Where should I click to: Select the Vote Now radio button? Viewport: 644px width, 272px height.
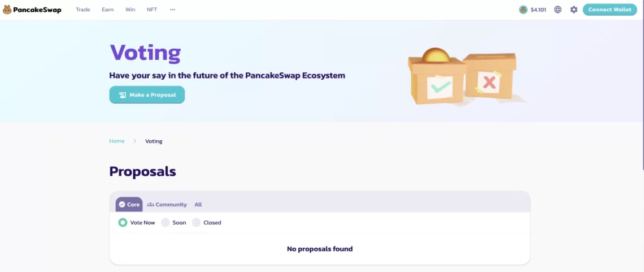(x=123, y=223)
